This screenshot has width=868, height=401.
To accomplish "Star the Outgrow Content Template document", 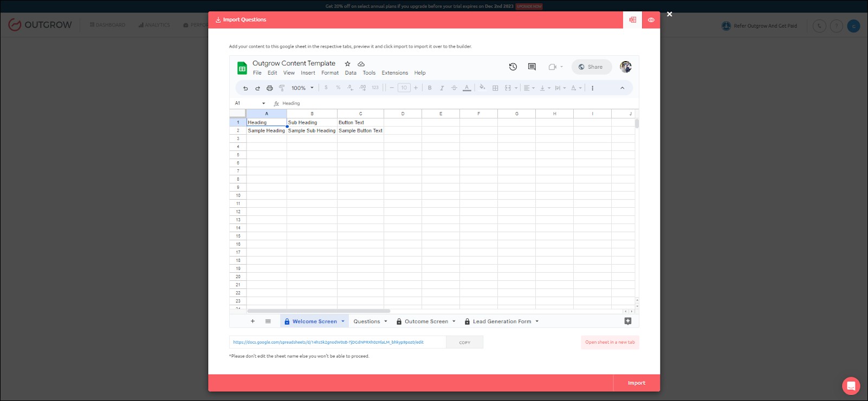I will point(348,64).
